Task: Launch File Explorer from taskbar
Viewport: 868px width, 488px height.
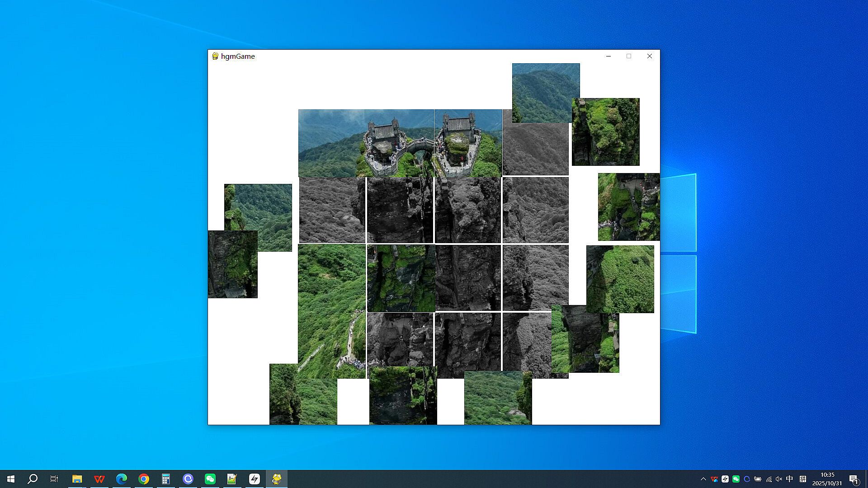Action: click(x=77, y=479)
